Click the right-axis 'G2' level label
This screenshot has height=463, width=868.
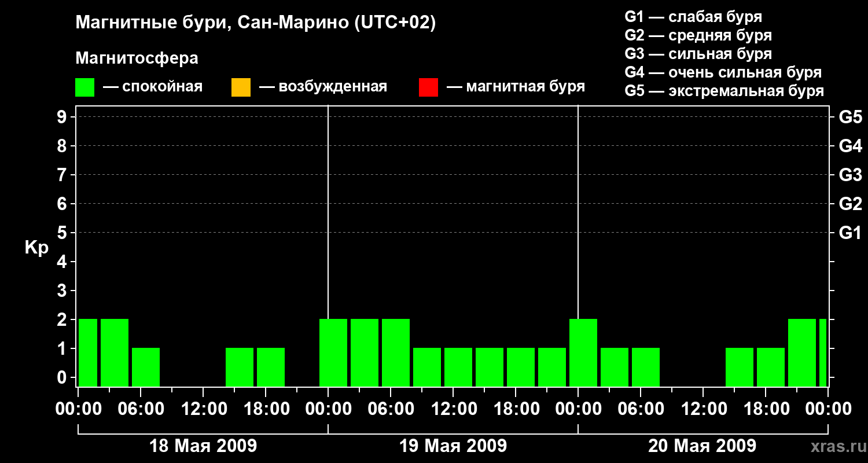tap(850, 204)
